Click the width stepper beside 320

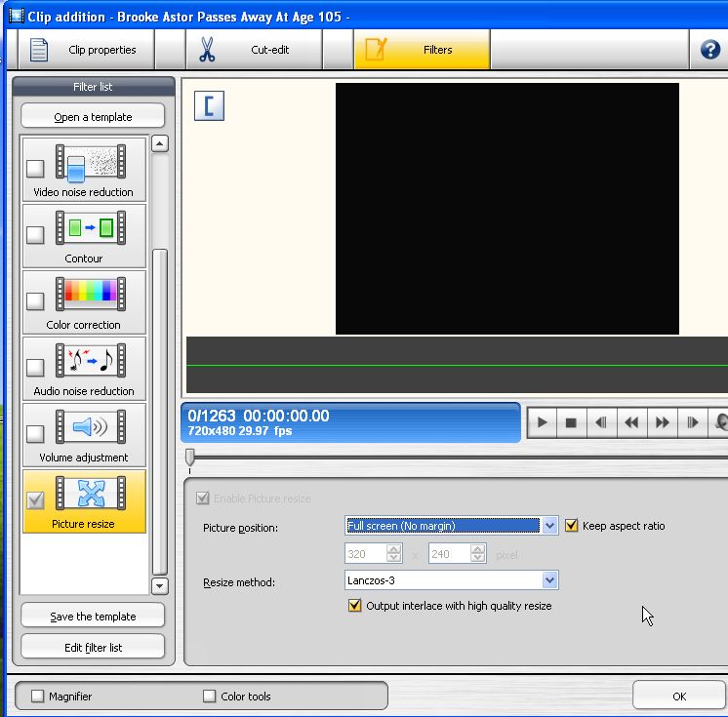(393, 553)
